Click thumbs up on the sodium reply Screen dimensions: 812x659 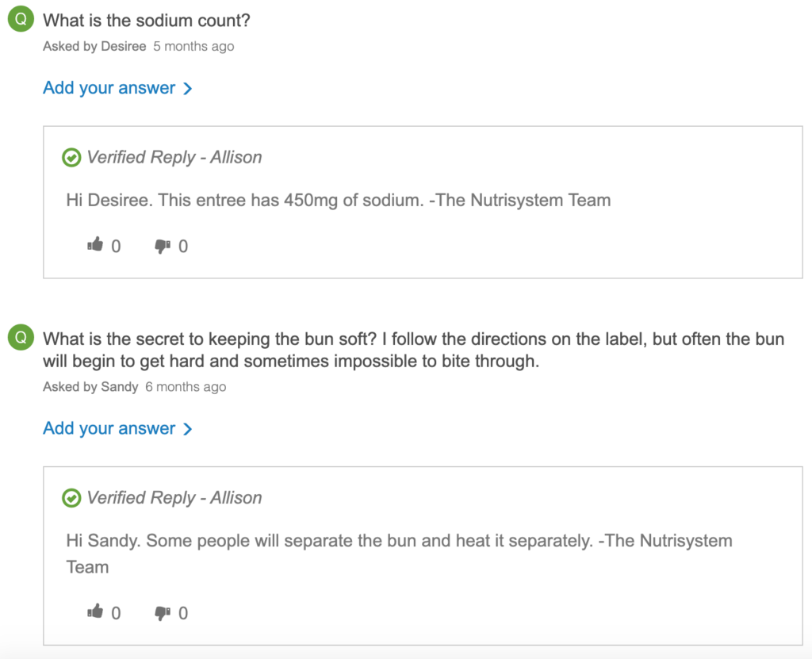coord(96,246)
